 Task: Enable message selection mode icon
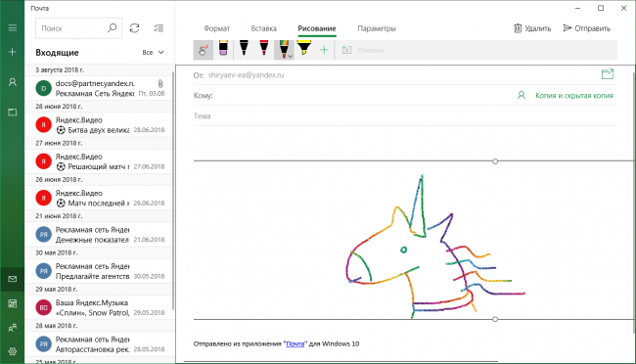159,28
